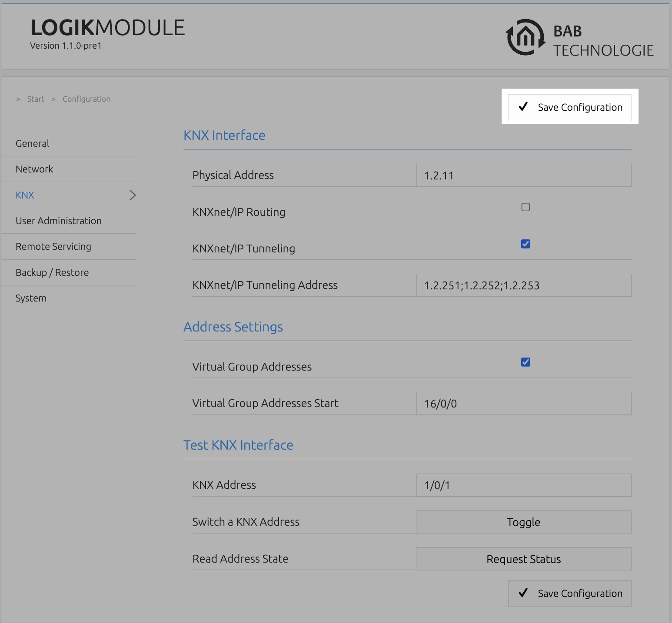Go to the Network settings section
672x623 pixels.
(x=34, y=169)
